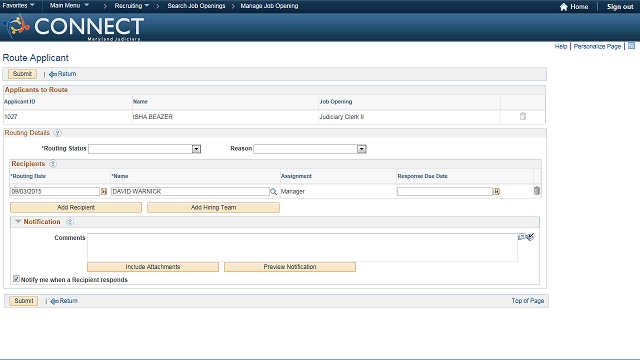Open Notification help icon
Viewport: 640px width, 360px height.
click(70, 222)
